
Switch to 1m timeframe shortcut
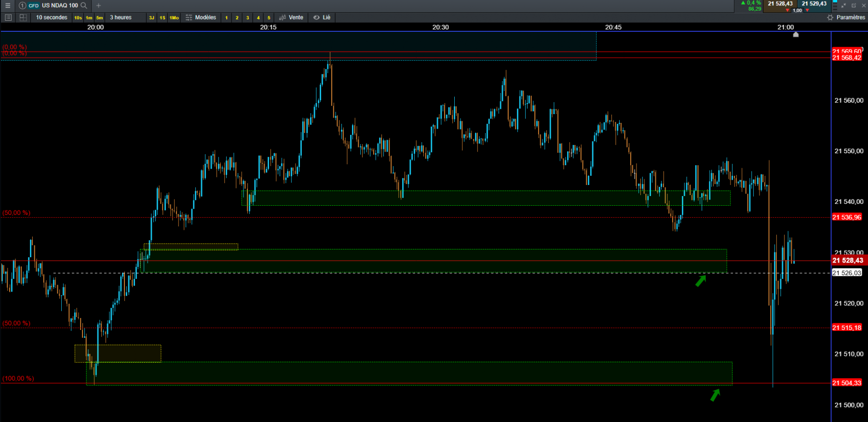point(89,18)
